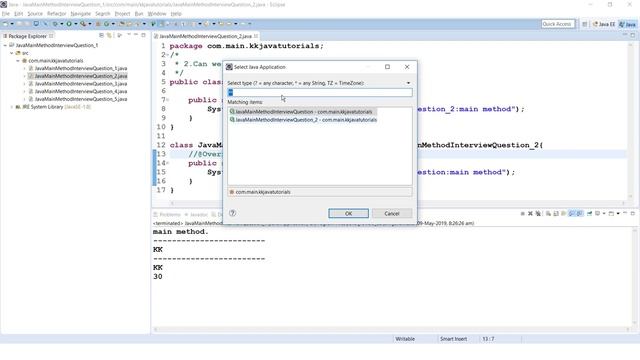Click the Open Type toolbar icon
Screen dimensions: 640x360
click(x=122, y=24)
